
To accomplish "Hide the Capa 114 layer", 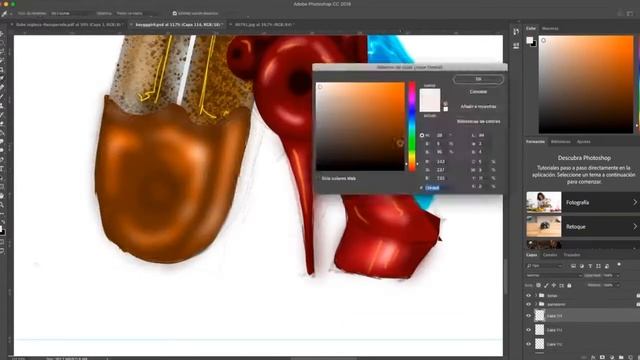I will [529, 316].
